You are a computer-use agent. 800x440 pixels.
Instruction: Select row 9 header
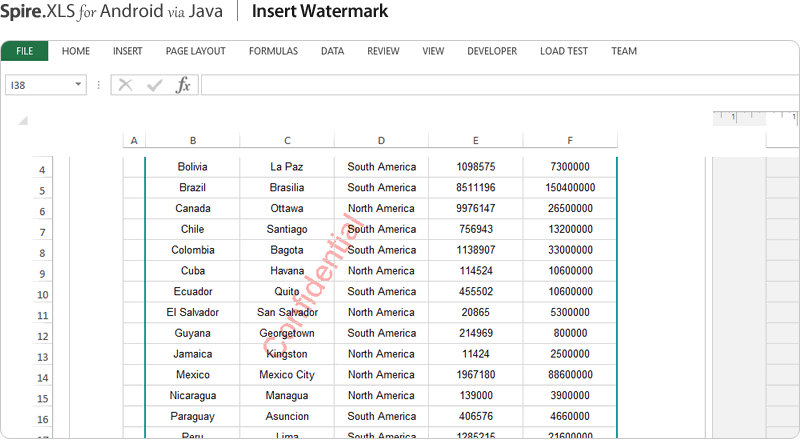[x=42, y=273]
